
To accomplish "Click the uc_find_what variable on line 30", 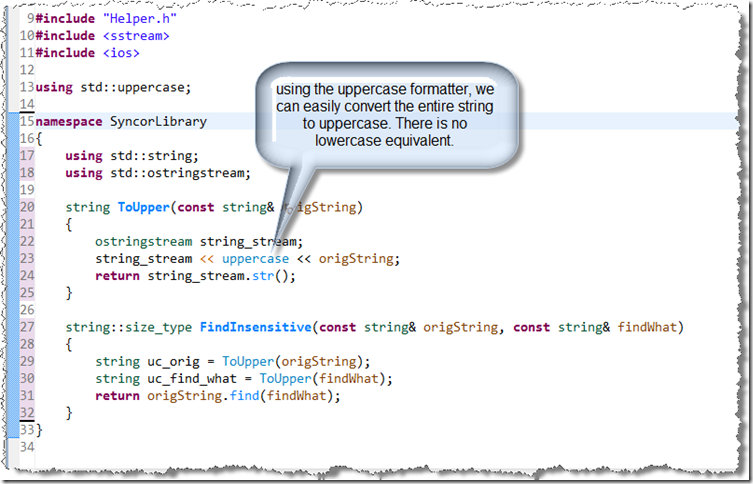I will tap(192, 379).
